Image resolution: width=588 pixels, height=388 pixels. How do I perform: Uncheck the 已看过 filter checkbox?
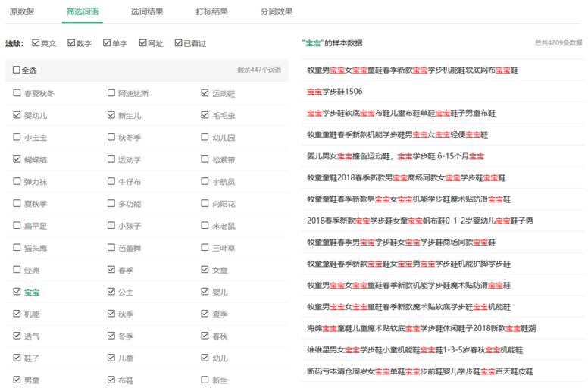pos(179,42)
